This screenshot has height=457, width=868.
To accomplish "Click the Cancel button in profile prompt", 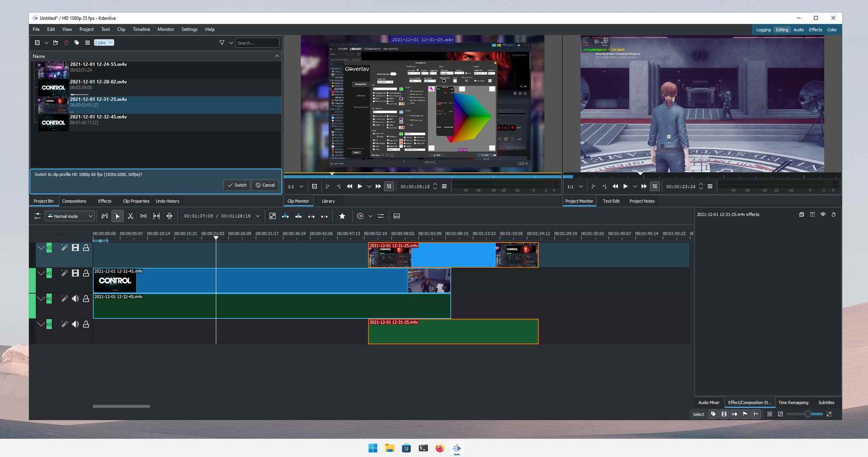I will pos(265,185).
